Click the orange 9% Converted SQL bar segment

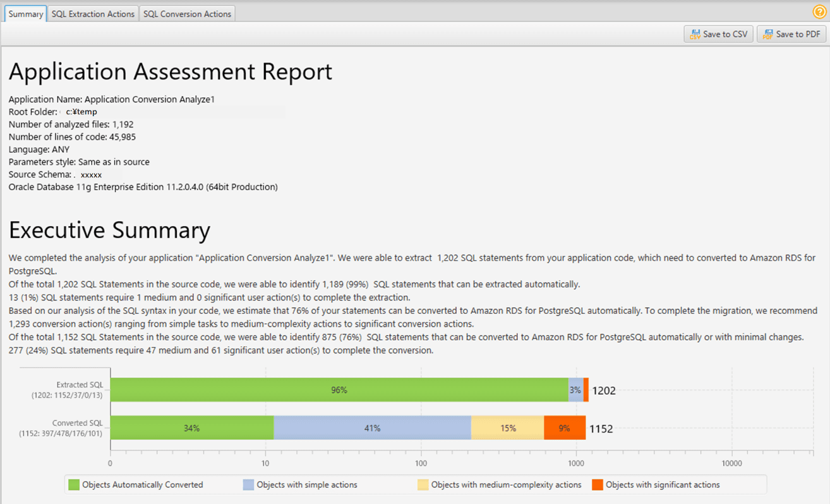click(565, 428)
